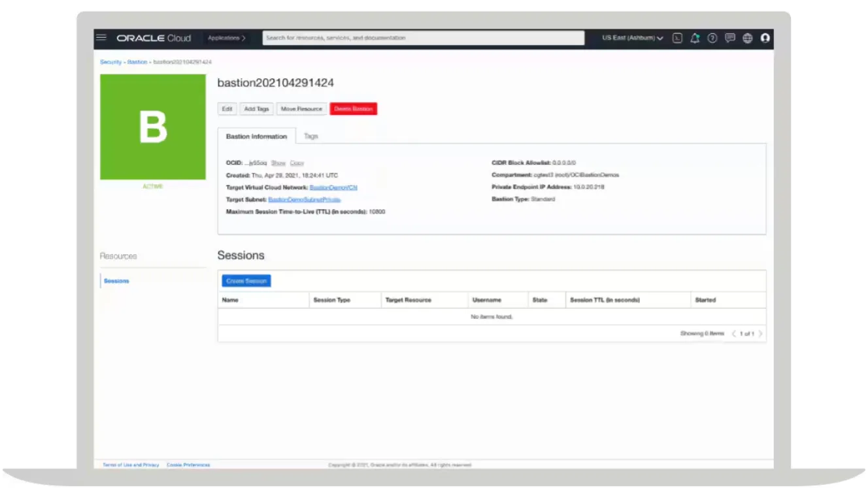Click the green bastion B thumbnail
Image resolution: width=868 pixels, height=488 pixels.
153,127
